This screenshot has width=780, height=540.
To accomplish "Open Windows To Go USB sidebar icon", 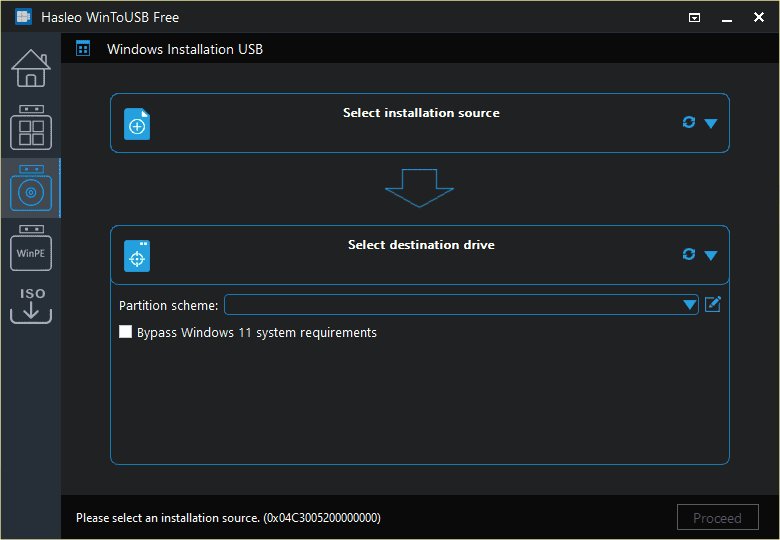I will point(30,128).
